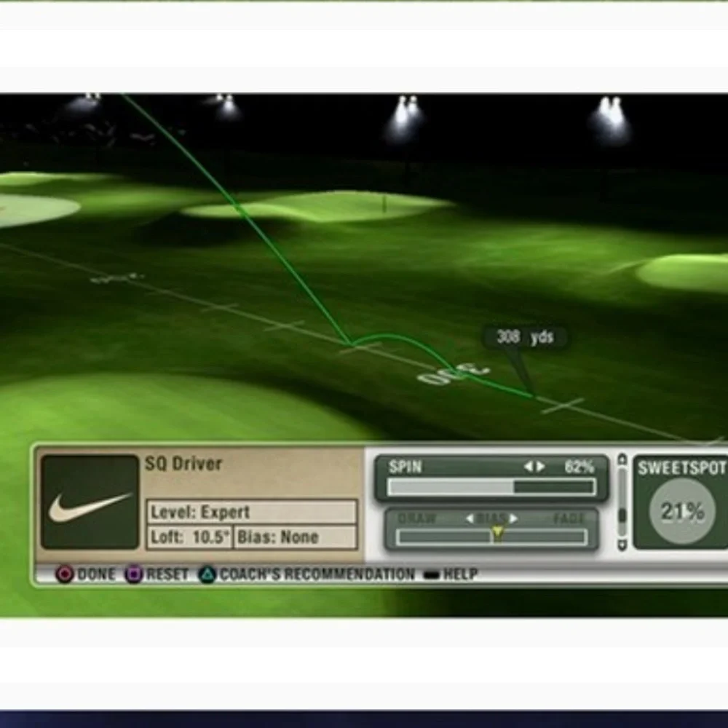Click the yellow bias slider marker
Viewport: 728px width, 728px height.
[x=497, y=533]
